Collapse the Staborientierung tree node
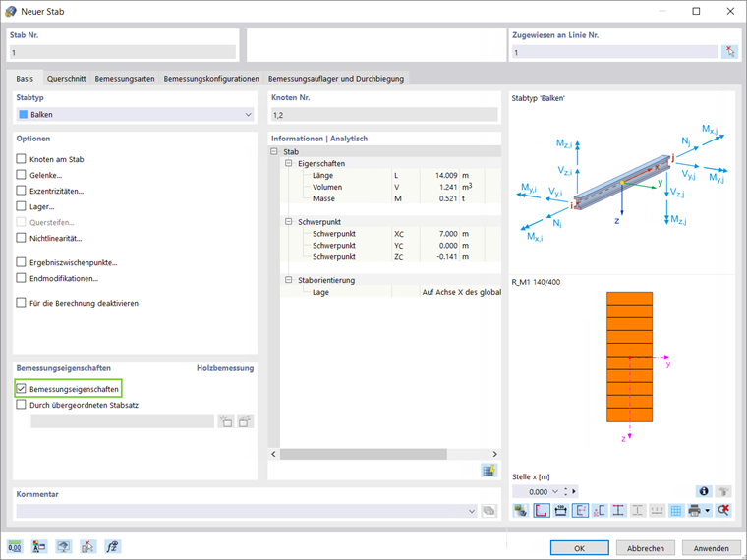Image resolution: width=747 pixels, height=560 pixels. [288, 280]
